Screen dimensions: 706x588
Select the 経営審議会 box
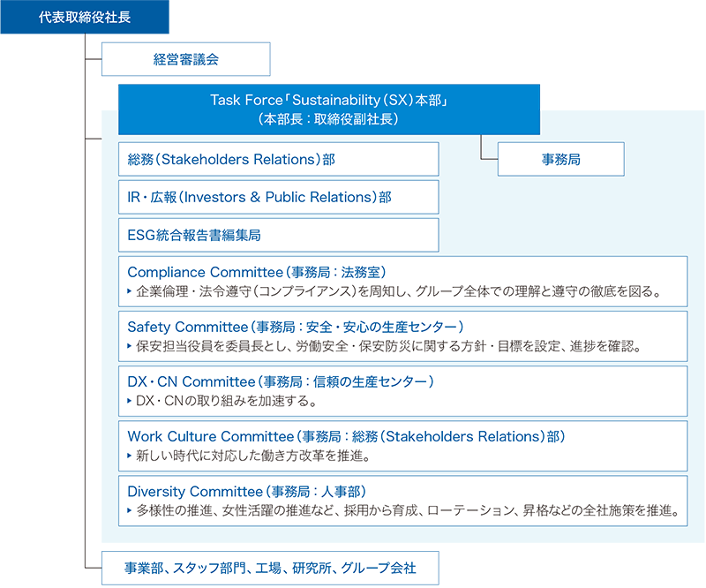pos(186,59)
